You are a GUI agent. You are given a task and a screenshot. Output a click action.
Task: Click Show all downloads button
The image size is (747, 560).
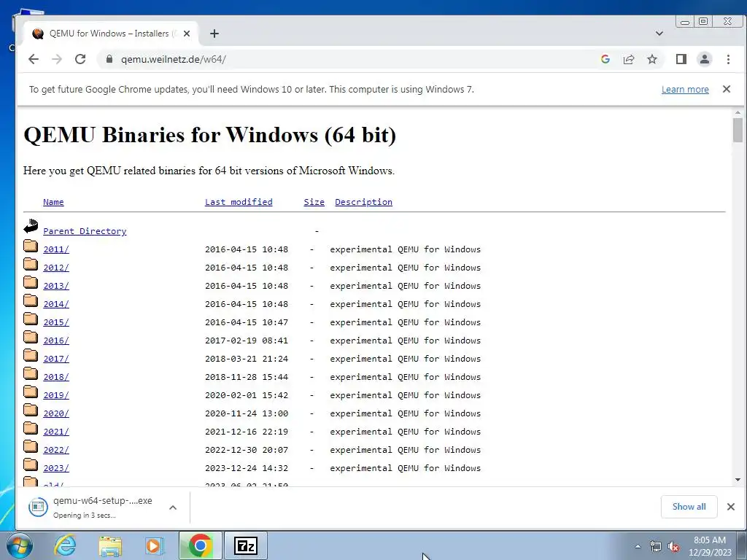pyautogui.click(x=689, y=507)
